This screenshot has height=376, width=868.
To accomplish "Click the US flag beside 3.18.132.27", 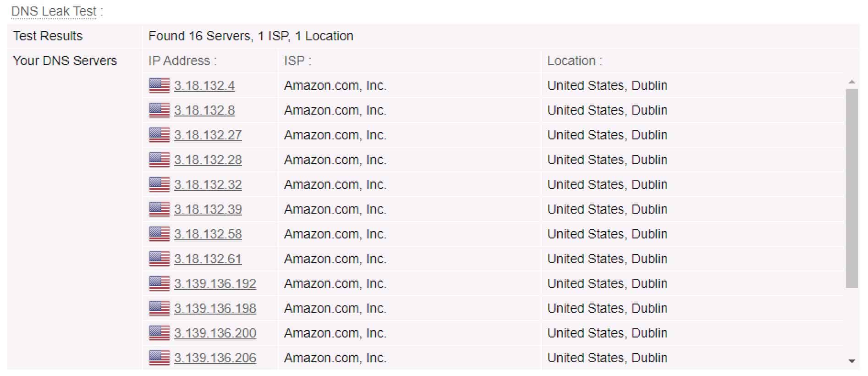I will [x=159, y=135].
